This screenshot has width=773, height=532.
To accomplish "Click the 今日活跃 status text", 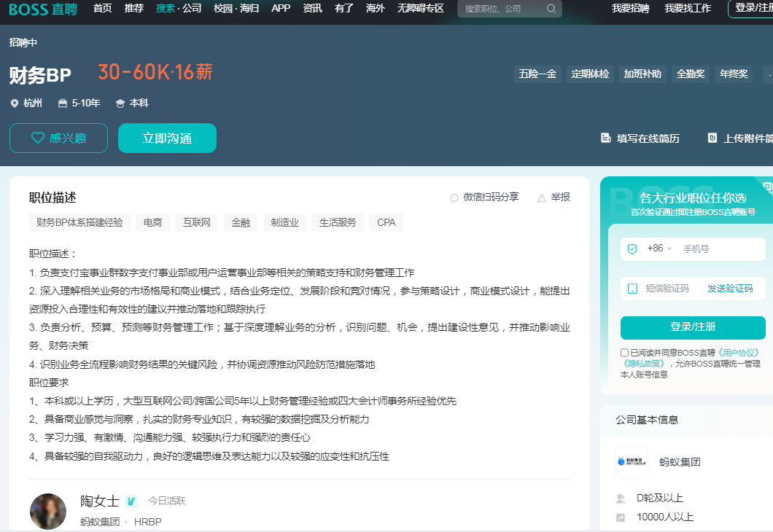I will click(x=167, y=501).
